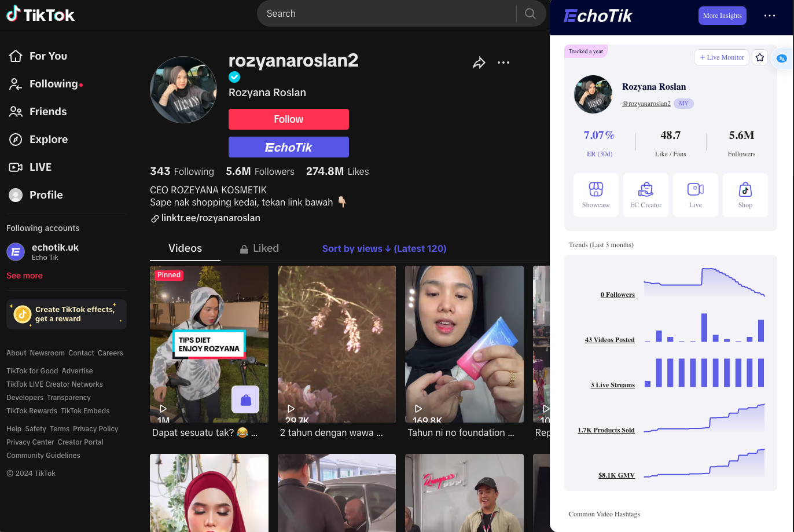Open the For You home icon

pos(16,56)
